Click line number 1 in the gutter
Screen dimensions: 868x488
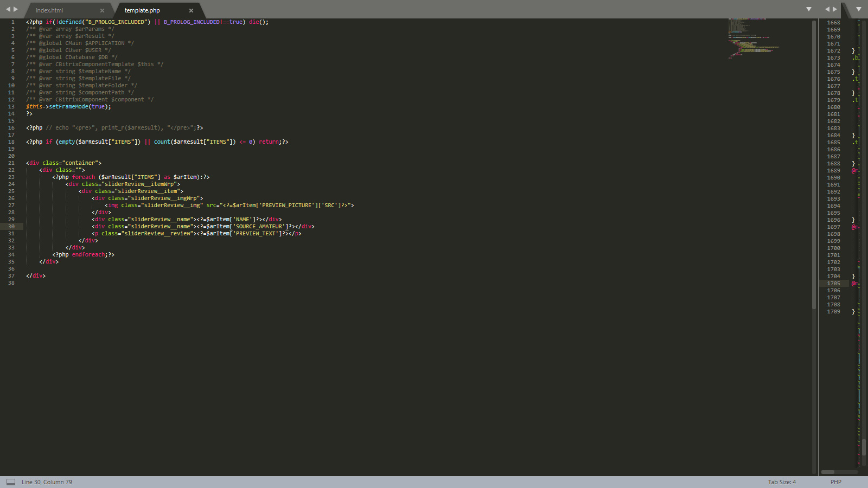pos(12,22)
